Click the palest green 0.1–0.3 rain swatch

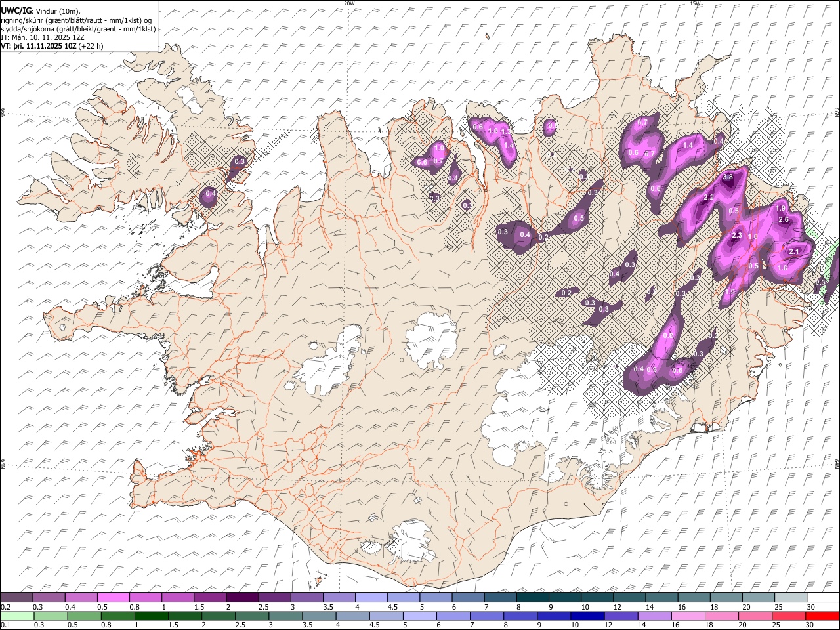17,616
